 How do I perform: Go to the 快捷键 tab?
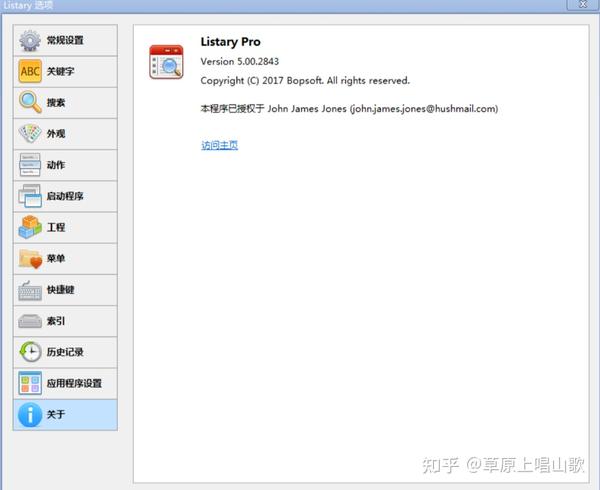tap(65, 290)
